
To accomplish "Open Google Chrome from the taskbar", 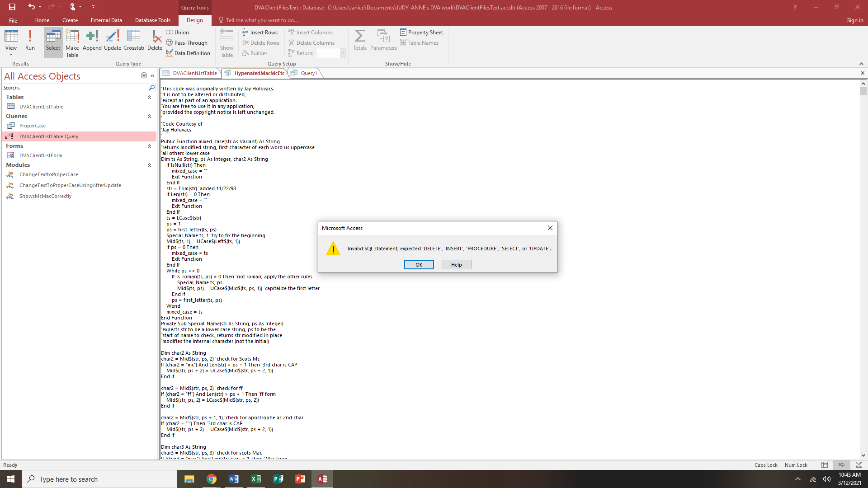I will [212, 479].
